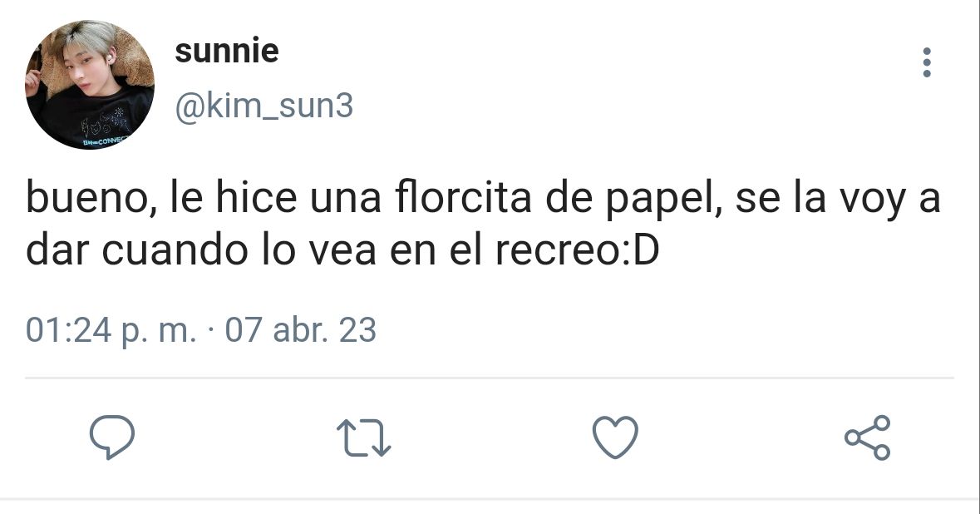The image size is (980, 514).
Task: Tap the share icon
Action: pos(868,437)
